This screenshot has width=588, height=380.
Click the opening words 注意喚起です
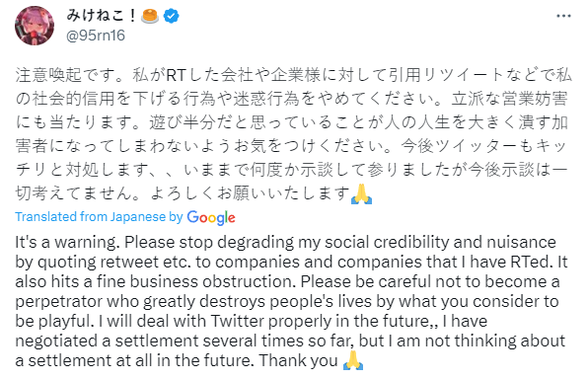(x=65, y=75)
